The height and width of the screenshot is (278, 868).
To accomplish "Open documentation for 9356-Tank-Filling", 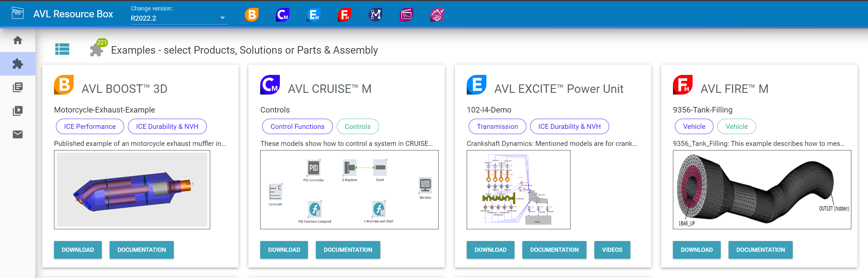I will [761, 250].
